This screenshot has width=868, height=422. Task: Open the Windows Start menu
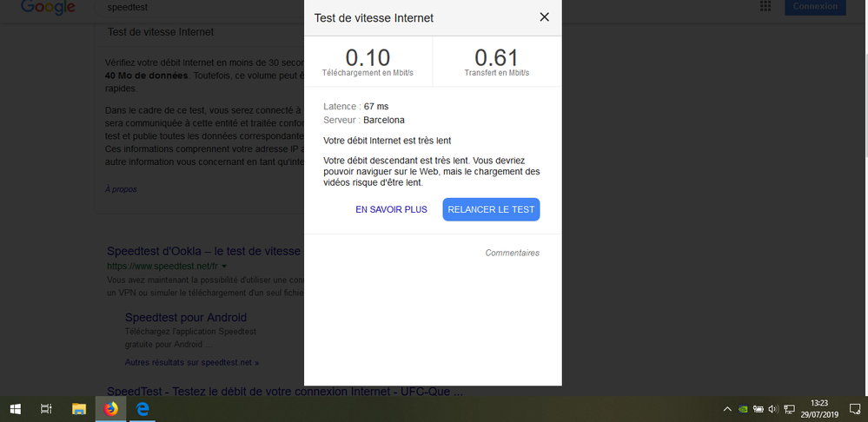(x=16, y=409)
